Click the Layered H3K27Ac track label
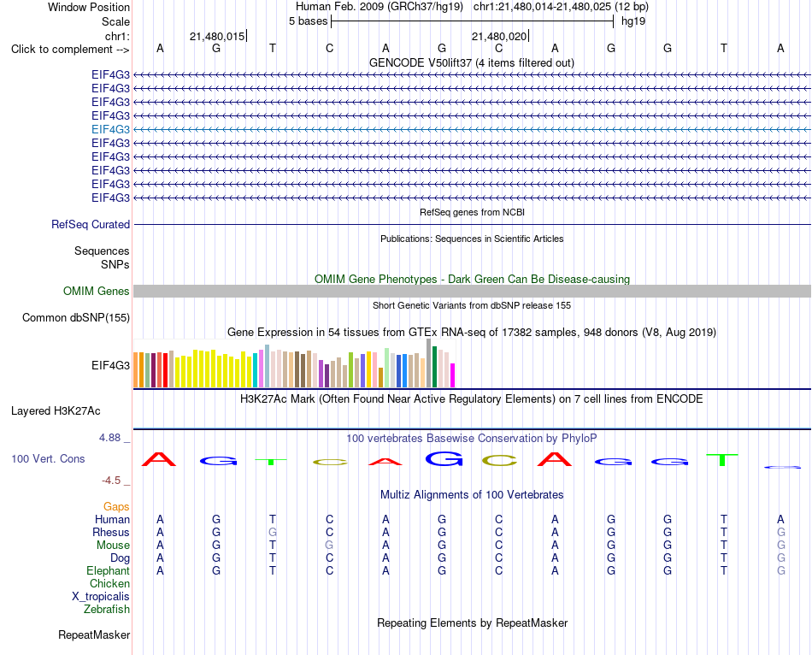Viewport: 812px width, 655px height. [x=56, y=411]
